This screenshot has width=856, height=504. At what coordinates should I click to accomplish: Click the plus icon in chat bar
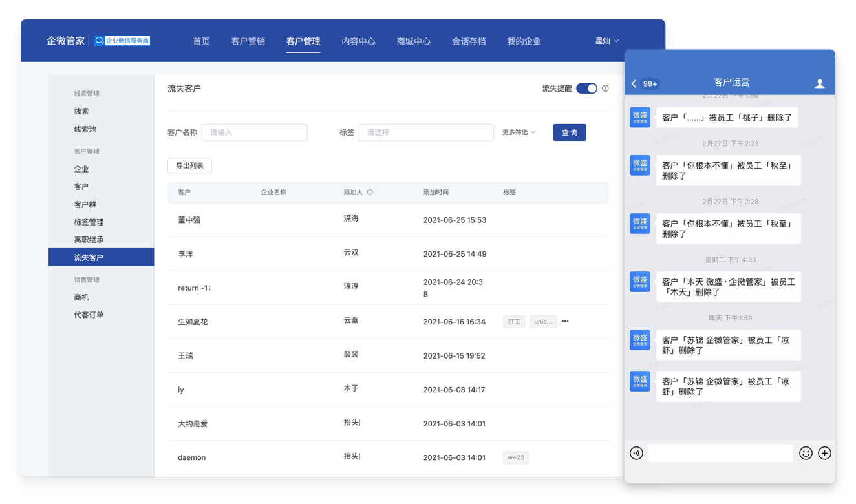(824, 453)
